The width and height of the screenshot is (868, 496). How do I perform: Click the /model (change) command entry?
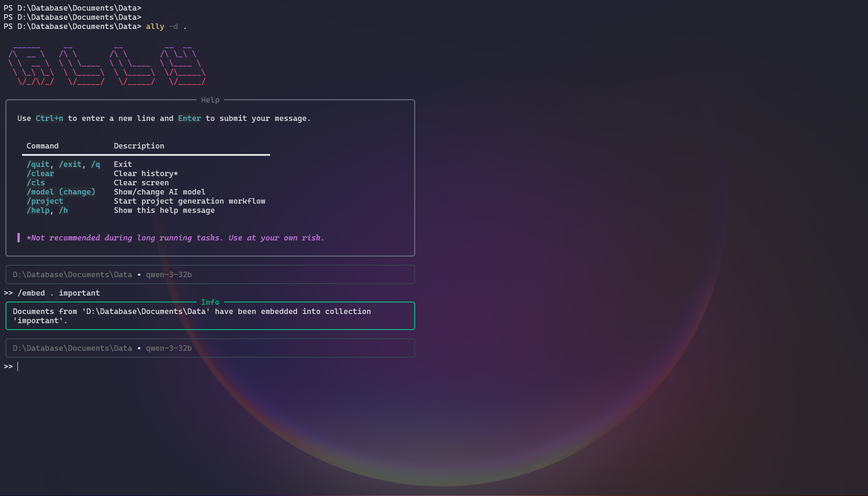[x=61, y=192]
